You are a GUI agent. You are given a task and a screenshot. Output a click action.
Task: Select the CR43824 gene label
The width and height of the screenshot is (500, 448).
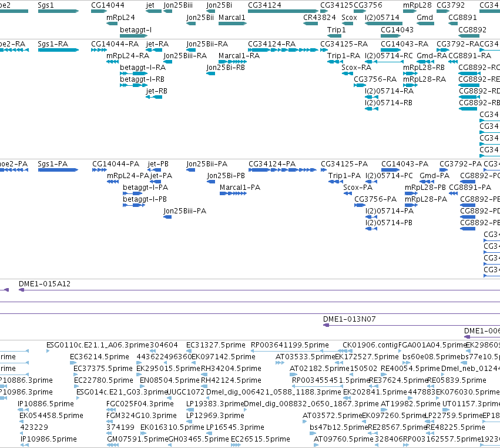click(x=320, y=18)
